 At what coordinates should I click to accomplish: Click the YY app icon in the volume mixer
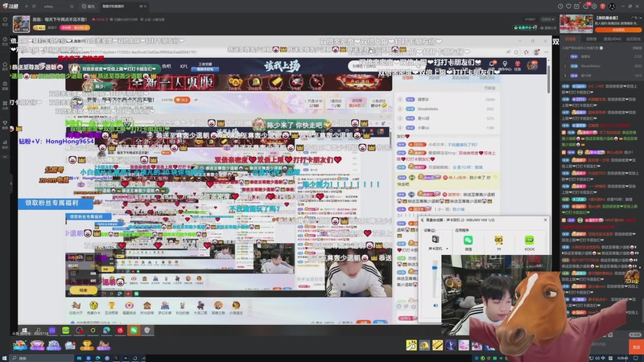[498, 240]
